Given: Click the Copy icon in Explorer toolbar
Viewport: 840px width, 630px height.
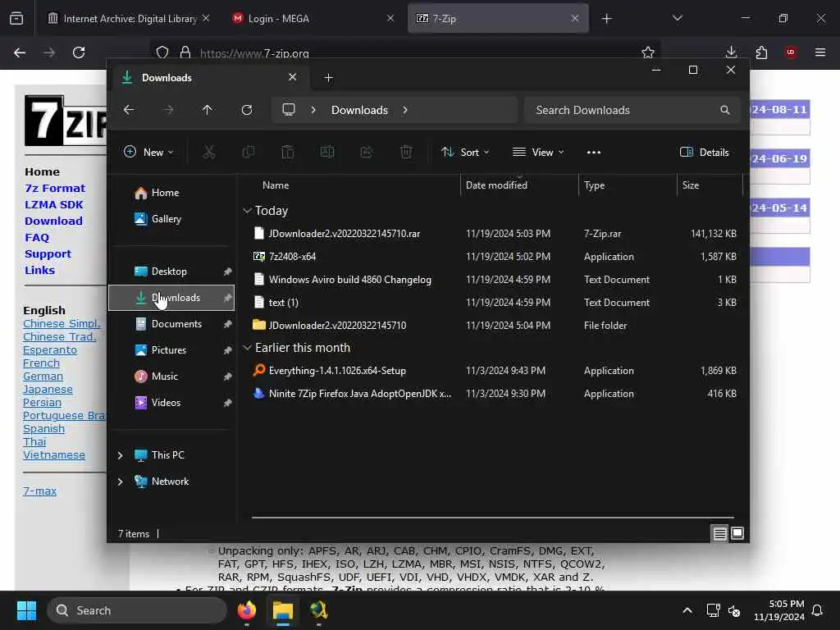Looking at the screenshot, I should click(249, 152).
